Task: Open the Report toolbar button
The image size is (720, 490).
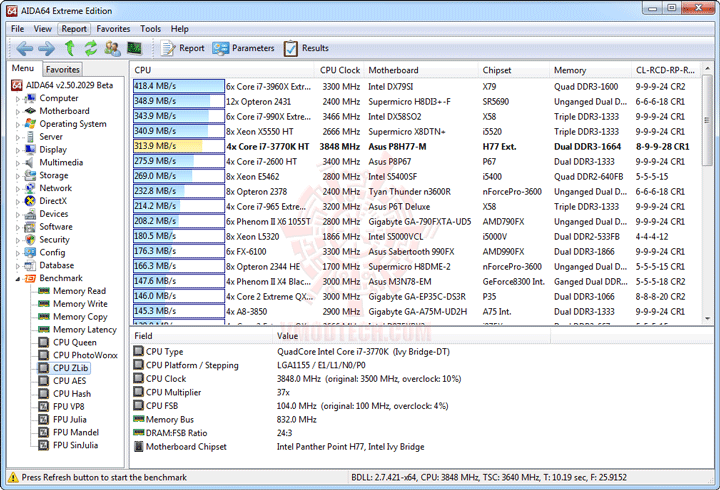Action: point(183,48)
